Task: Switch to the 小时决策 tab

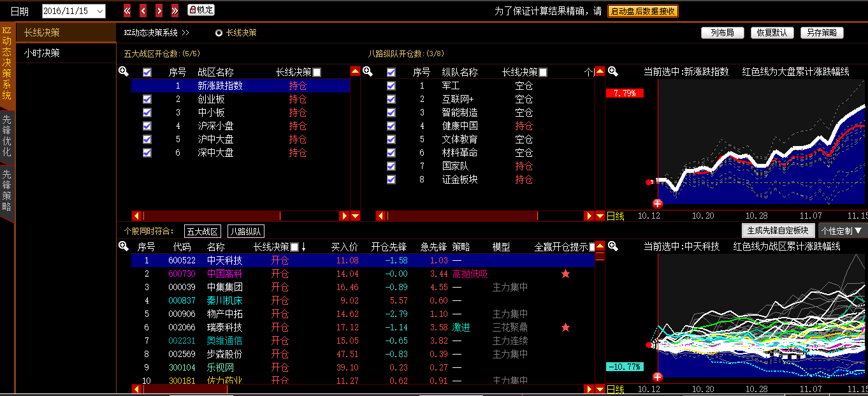Action: (x=42, y=53)
